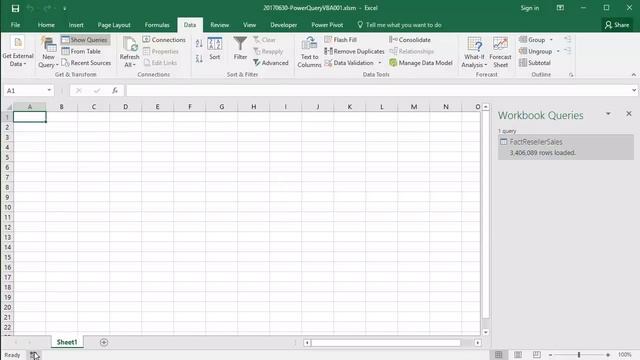Sort Z to A descending icon
This screenshot has width=640, height=360.
[199, 58]
